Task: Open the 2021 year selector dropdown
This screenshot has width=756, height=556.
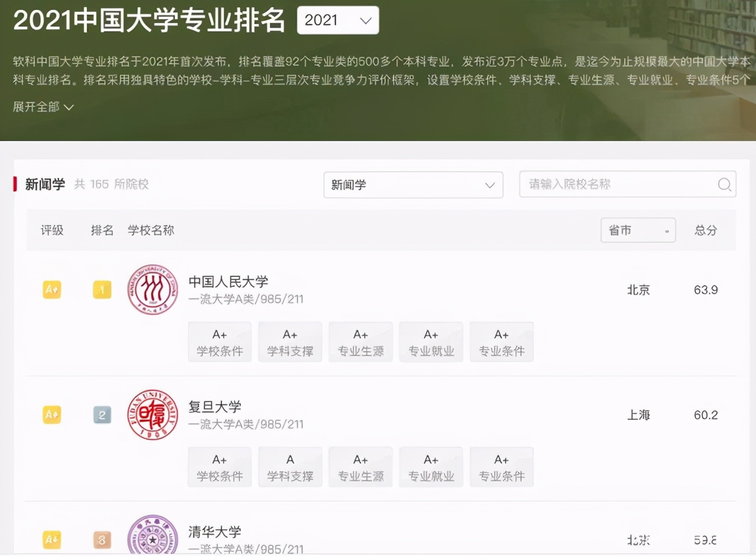Action: (x=337, y=20)
